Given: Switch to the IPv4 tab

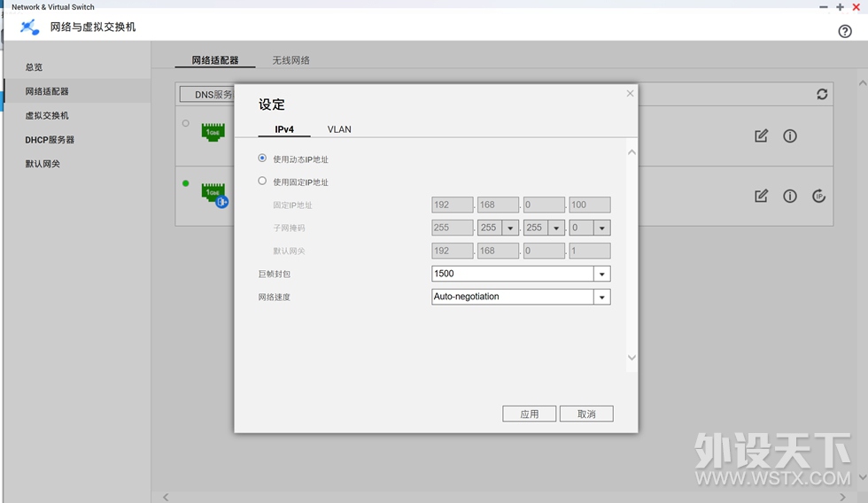Looking at the screenshot, I should [284, 129].
